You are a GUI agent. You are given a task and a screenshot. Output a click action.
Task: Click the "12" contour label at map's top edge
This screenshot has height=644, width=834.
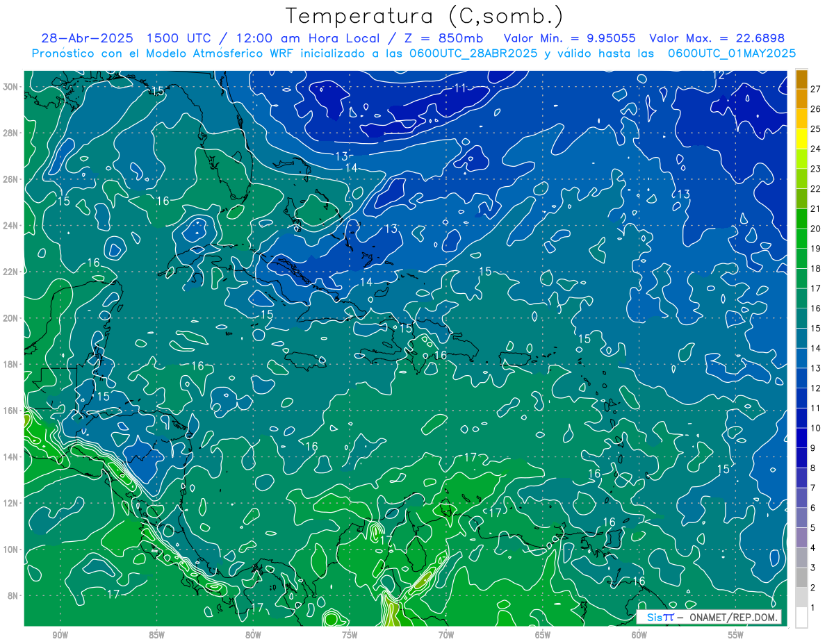(x=719, y=75)
